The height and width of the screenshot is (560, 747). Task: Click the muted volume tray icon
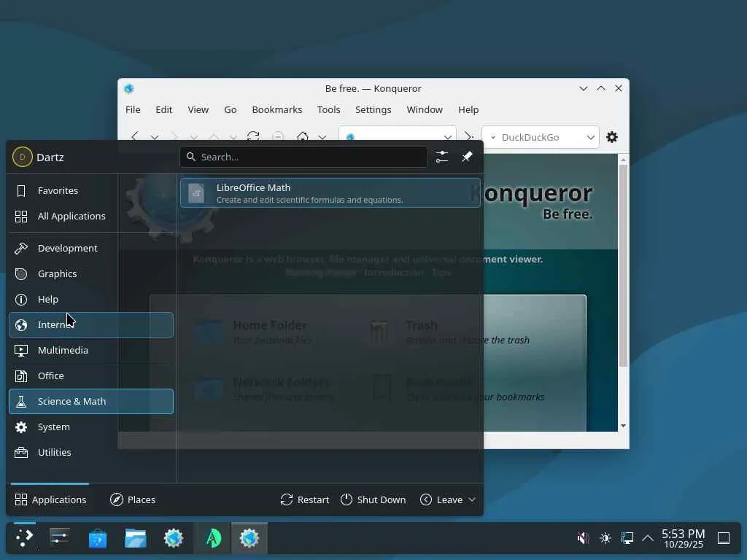[x=583, y=538]
